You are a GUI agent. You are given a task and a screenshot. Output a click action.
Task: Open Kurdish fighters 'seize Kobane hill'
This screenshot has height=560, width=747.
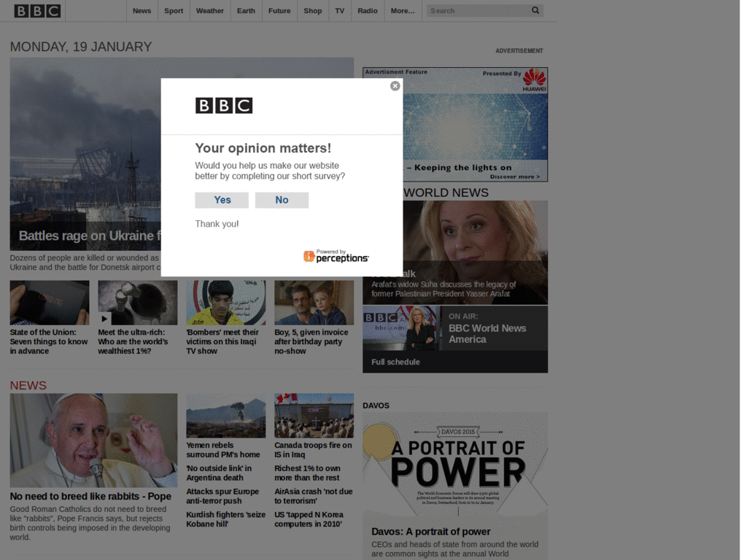point(226,519)
